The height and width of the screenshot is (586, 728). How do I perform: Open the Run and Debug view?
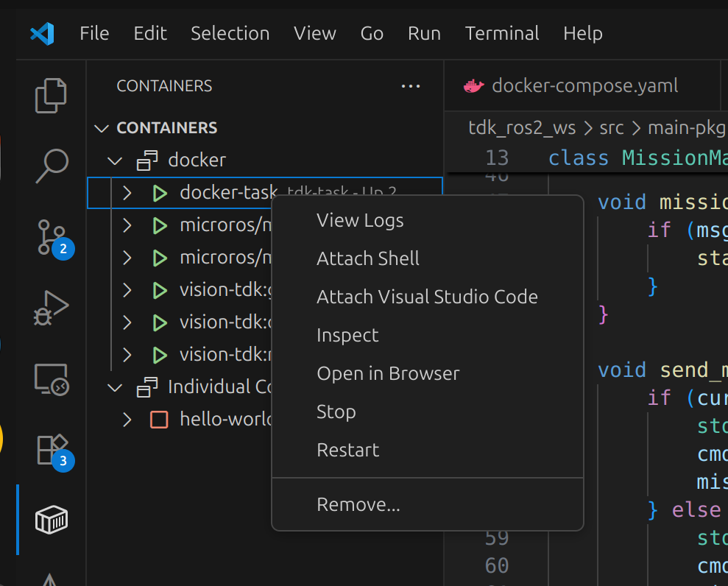(x=52, y=307)
